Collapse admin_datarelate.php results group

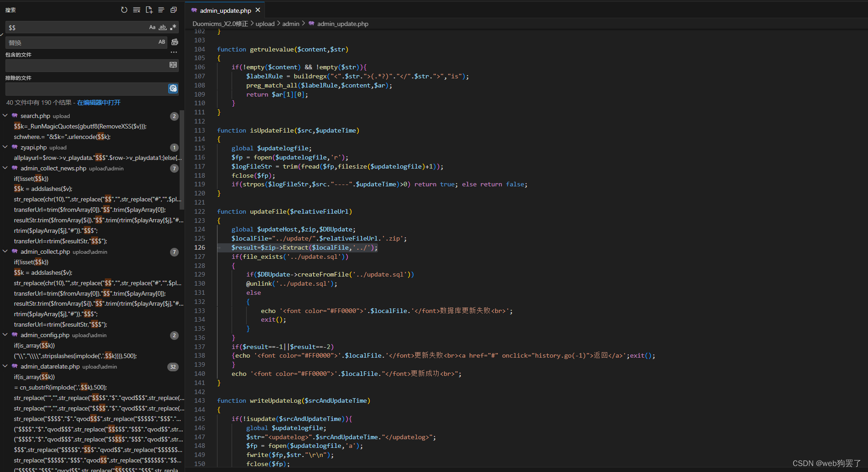(x=5, y=366)
